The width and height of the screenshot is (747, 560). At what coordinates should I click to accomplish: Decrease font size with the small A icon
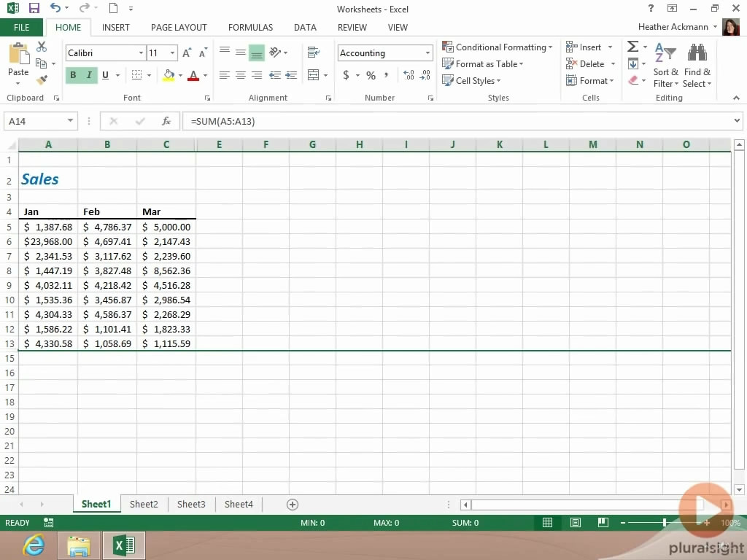coord(204,52)
